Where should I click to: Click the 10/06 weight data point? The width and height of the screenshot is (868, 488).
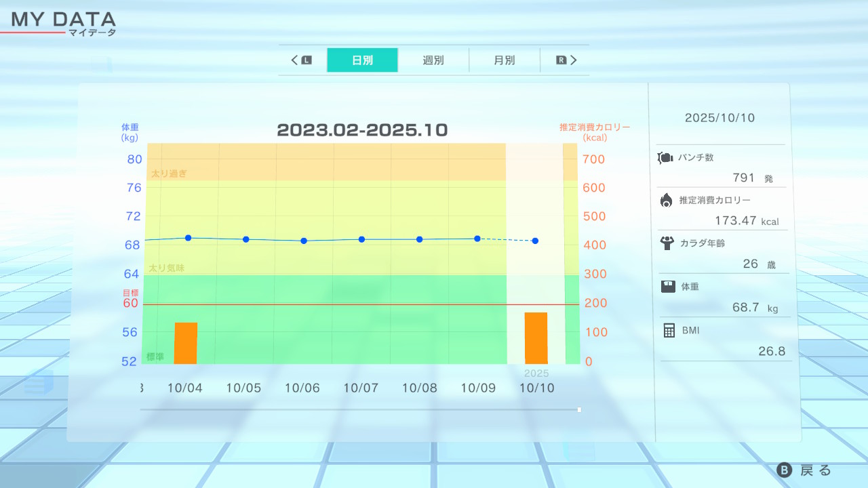click(304, 241)
